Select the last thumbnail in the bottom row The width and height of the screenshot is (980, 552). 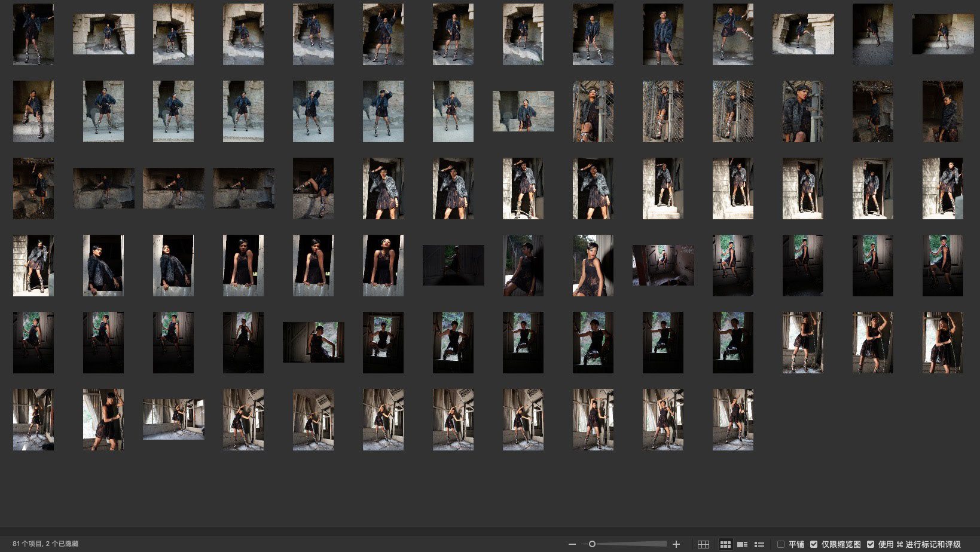pyautogui.click(x=733, y=419)
